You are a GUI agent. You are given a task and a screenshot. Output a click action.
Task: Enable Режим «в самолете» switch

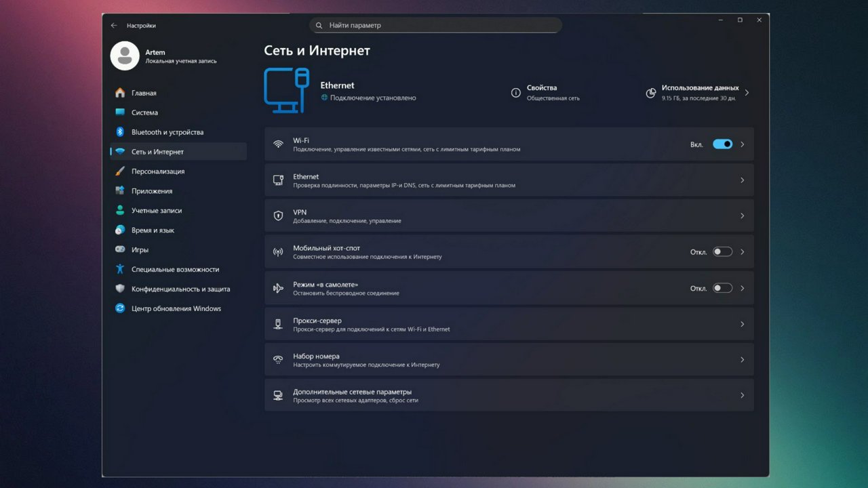[722, 288]
